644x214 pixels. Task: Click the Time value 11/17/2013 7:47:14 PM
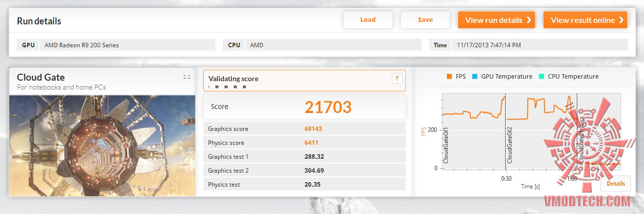[489, 45]
